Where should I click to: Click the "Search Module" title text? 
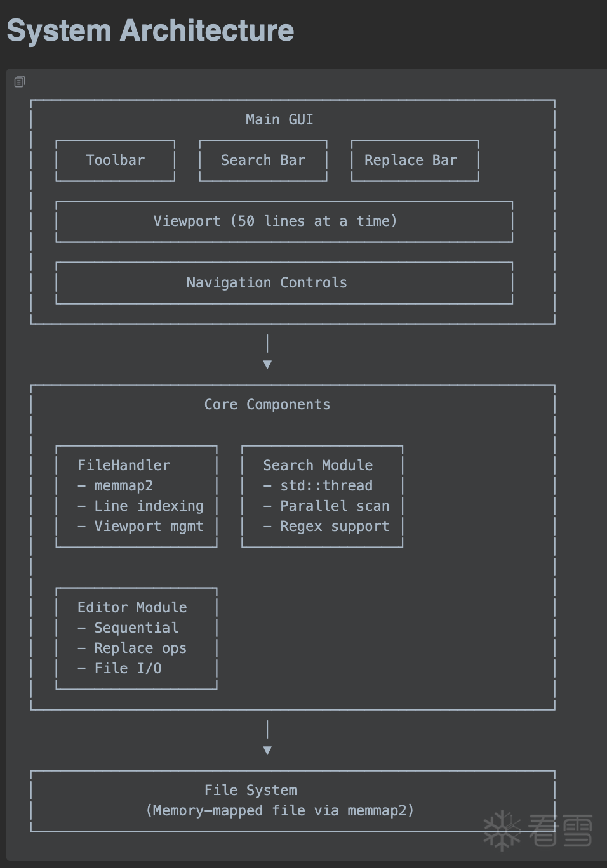[x=318, y=465]
